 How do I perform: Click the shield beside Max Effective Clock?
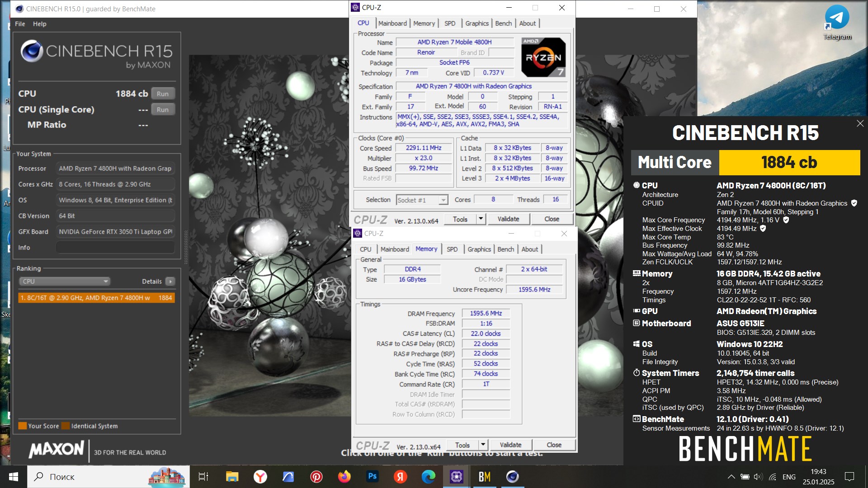[x=763, y=229]
